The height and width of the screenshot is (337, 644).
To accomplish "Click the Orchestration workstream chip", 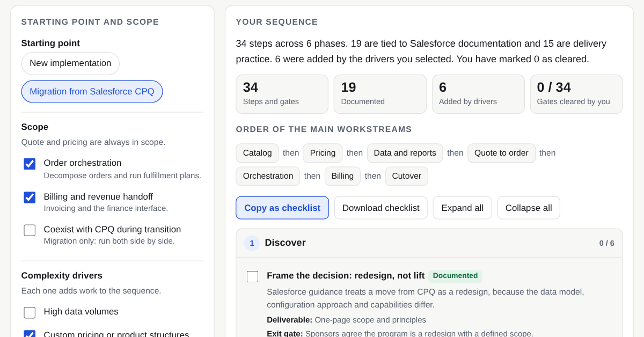I will pyautogui.click(x=268, y=176).
